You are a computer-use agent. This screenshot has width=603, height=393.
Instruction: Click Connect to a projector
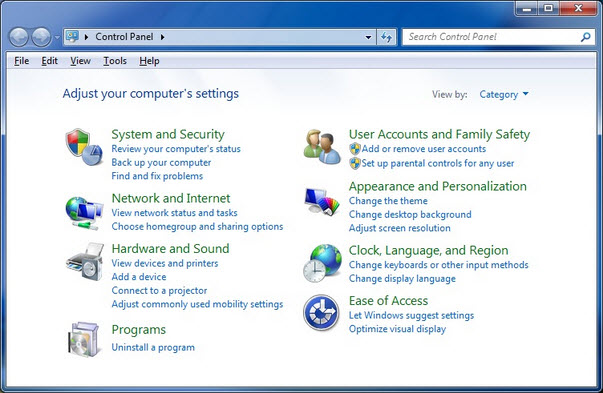(x=159, y=290)
